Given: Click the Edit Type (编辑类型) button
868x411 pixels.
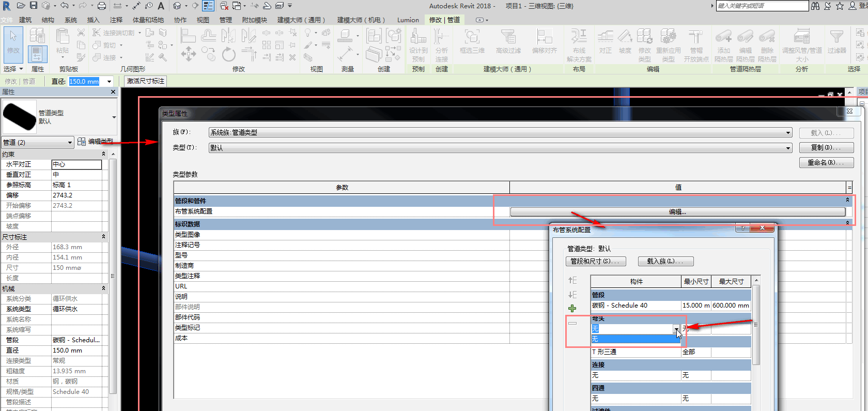Looking at the screenshot, I should (95, 141).
